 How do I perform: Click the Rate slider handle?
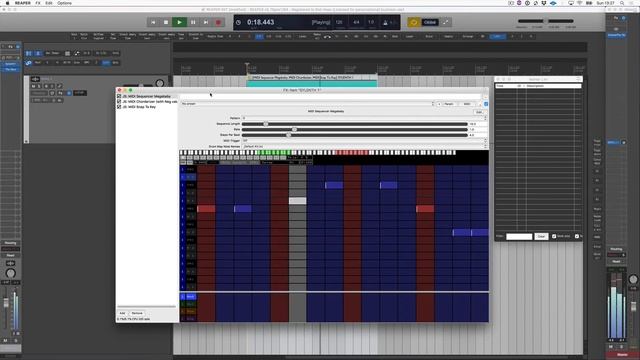point(294,129)
